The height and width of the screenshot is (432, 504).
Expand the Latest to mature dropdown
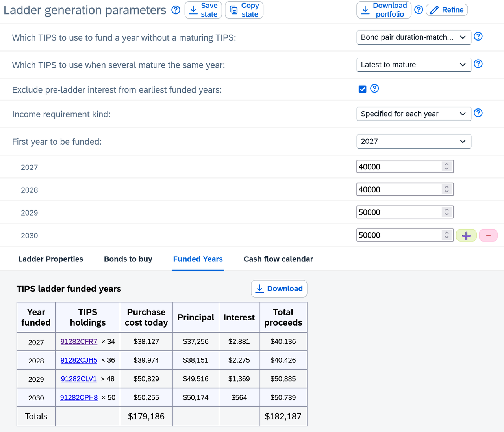413,65
